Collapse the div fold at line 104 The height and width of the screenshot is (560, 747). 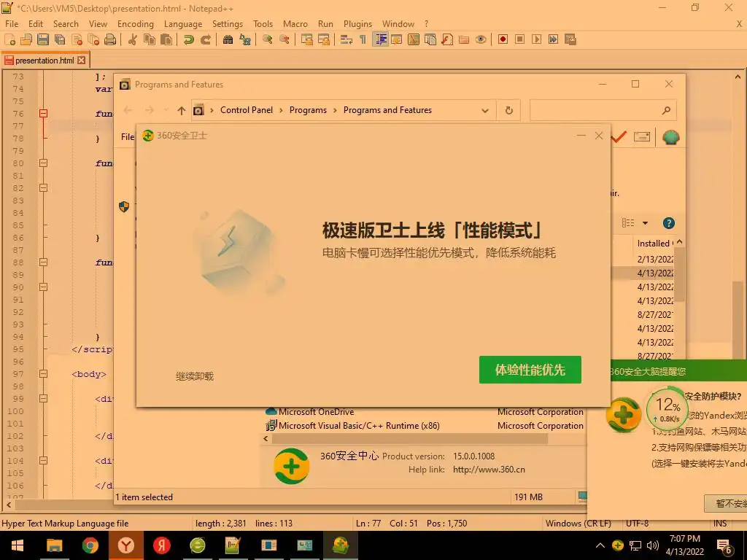coord(43,461)
